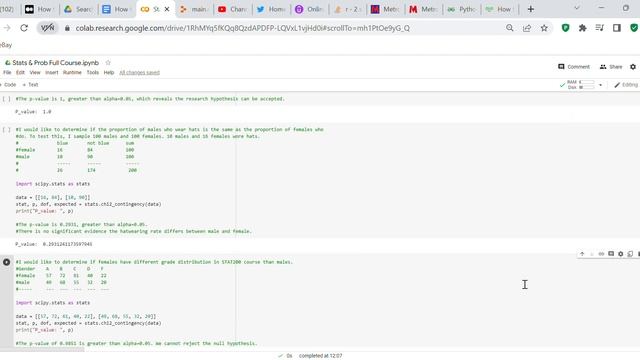
Task: Open the VPN badge in the address bar
Action: click(x=47, y=28)
